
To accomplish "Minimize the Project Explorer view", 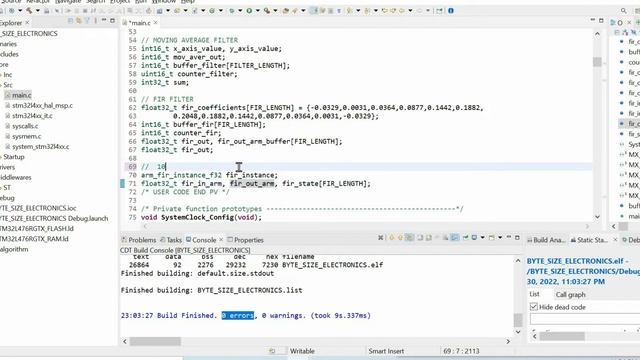I will tap(104, 20).
